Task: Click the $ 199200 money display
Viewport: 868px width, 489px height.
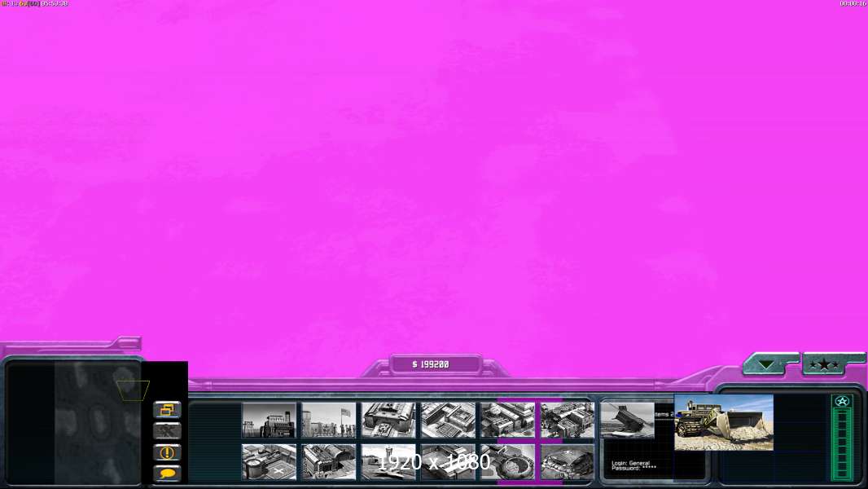Action: [x=431, y=364]
